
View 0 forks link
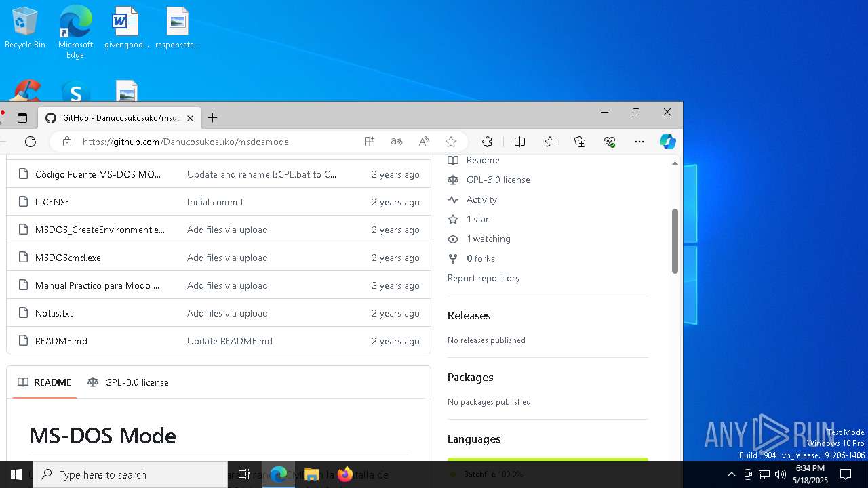(x=471, y=258)
